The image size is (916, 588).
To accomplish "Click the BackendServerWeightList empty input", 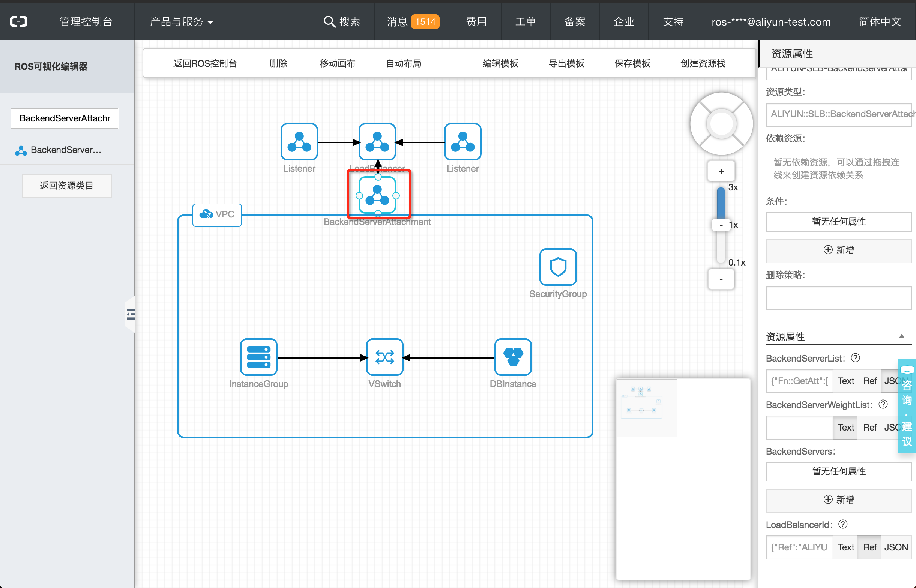I will [799, 427].
